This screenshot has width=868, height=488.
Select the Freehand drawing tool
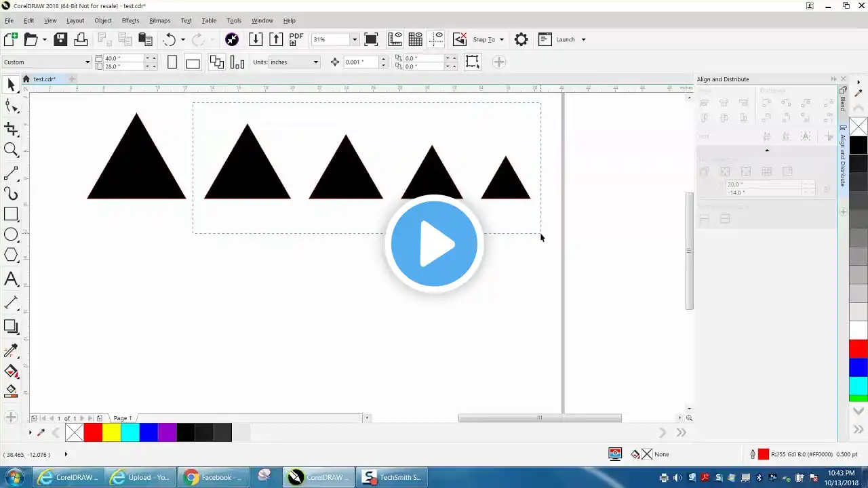(11, 174)
